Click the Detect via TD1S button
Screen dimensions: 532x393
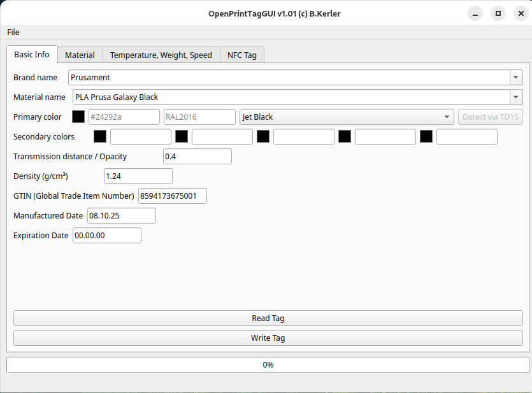pyautogui.click(x=490, y=117)
